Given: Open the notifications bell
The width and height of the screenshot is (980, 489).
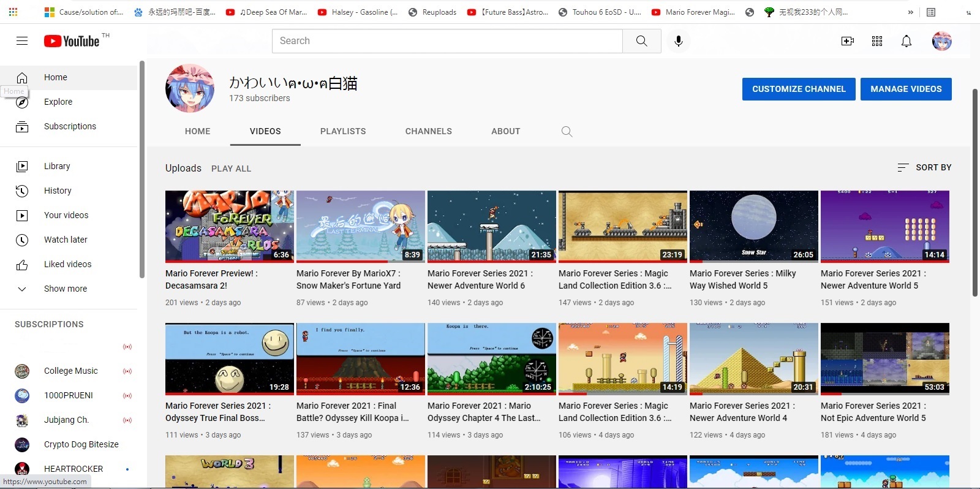Looking at the screenshot, I should point(907,41).
